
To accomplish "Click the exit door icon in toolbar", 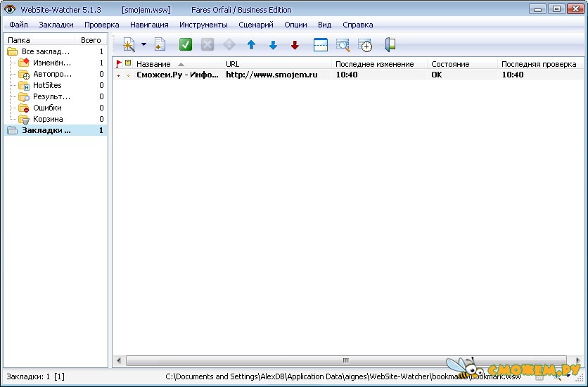I will click(x=390, y=44).
